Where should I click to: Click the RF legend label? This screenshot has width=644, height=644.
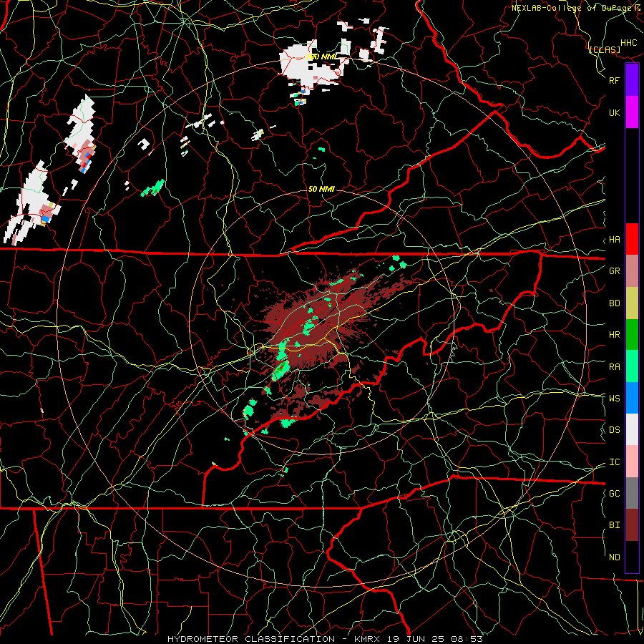(x=614, y=80)
